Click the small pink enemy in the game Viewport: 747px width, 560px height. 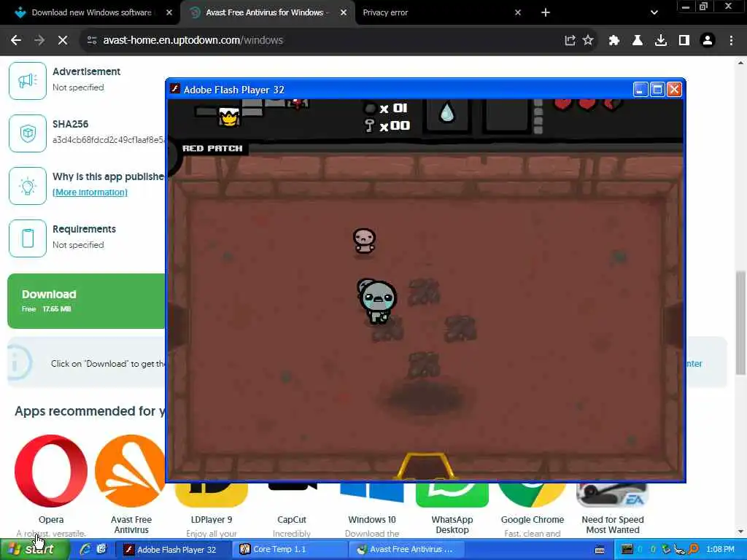[365, 241]
